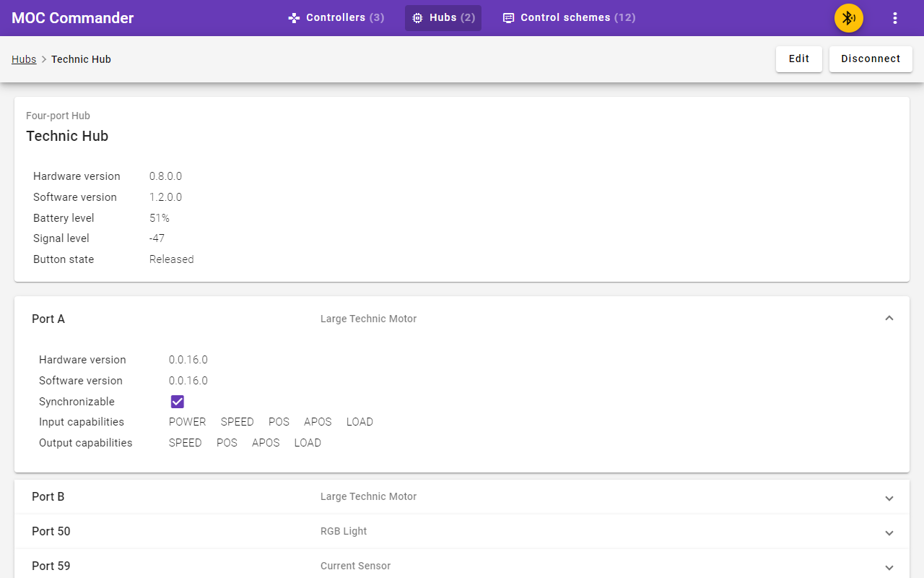This screenshot has width=924, height=578.
Task: Click the Bluetooth connect icon button
Action: pyautogui.click(x=849, y=18)
